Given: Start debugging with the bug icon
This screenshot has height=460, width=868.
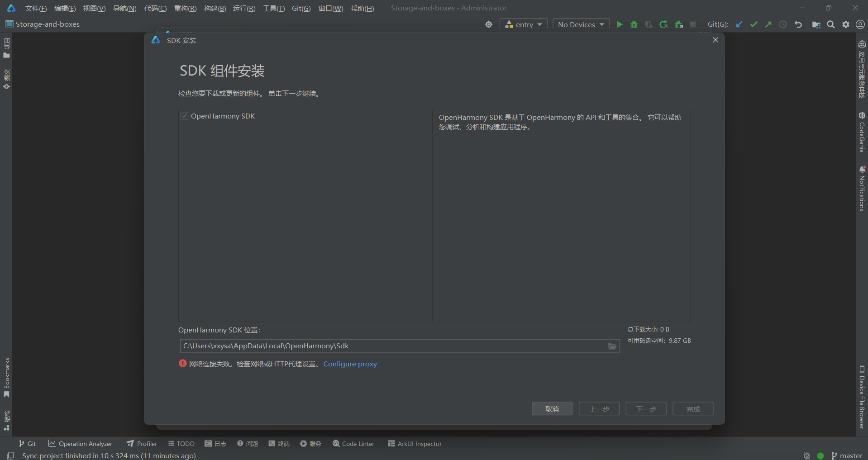Looking at the screenshot, I should [634, 24].
